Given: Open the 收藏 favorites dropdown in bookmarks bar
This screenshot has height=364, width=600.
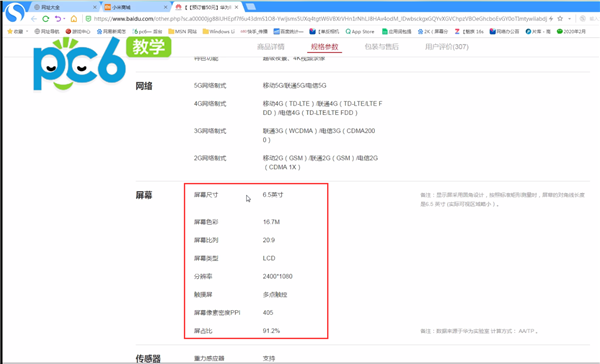Looking at the screenshot, I should 18,31.
